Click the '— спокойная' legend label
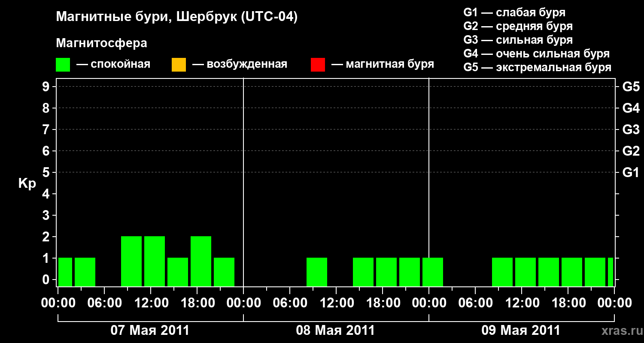644x343 pixels. coord(113,64)
